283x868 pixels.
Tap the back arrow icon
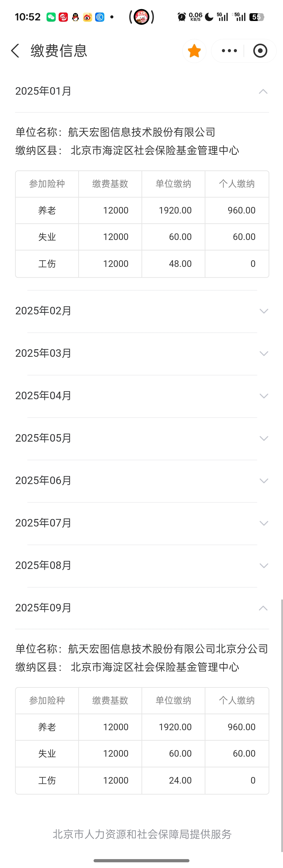[x=16, y=51]
